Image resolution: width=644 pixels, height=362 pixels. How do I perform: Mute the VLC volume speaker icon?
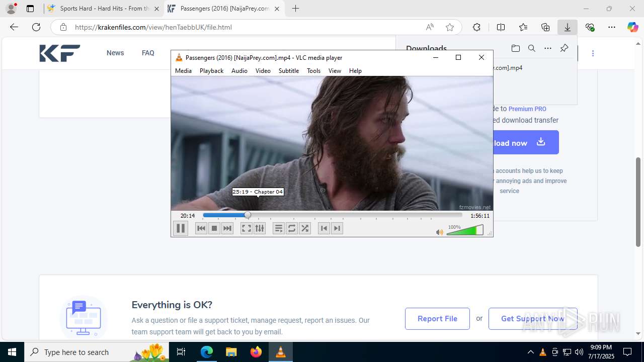point(439,232)
